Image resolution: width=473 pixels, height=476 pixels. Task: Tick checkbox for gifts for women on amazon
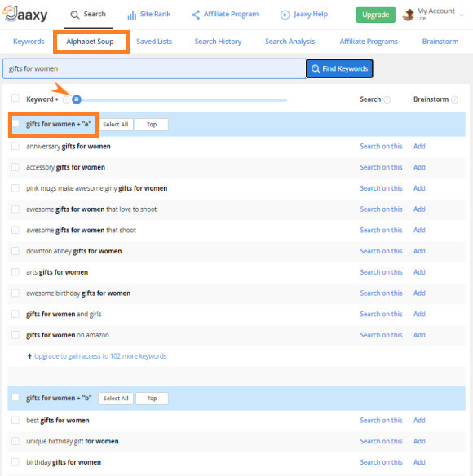[15, 335]
